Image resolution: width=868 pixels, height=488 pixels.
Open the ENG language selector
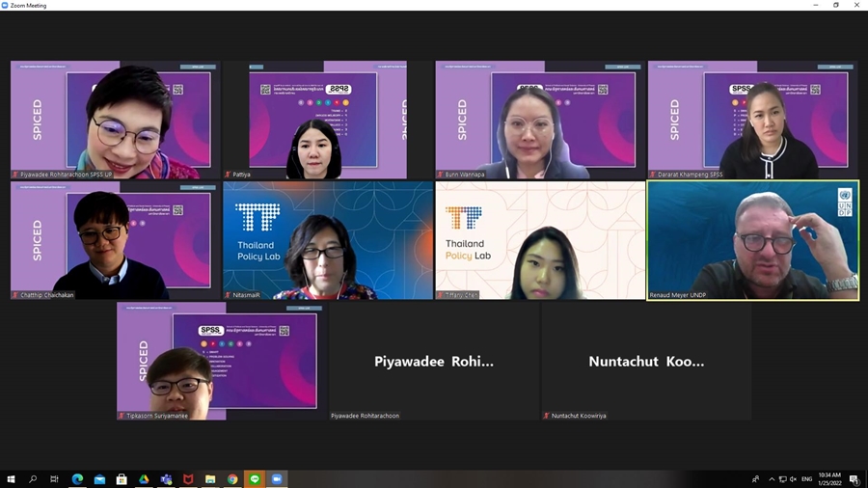point(806,479)
